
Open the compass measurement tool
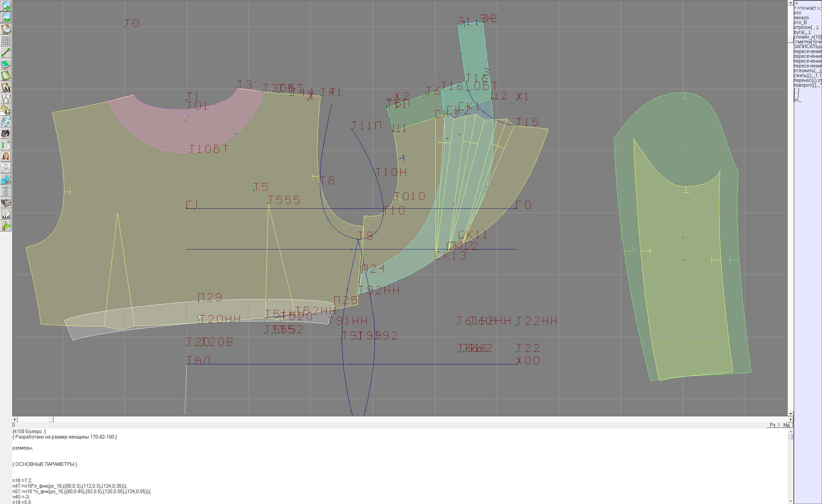6,99
